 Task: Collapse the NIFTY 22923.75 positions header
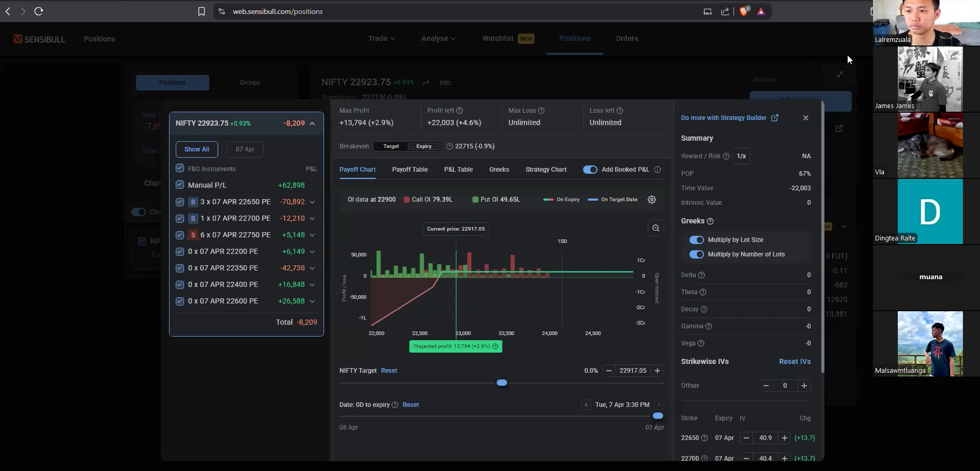[x=312, y=124]
